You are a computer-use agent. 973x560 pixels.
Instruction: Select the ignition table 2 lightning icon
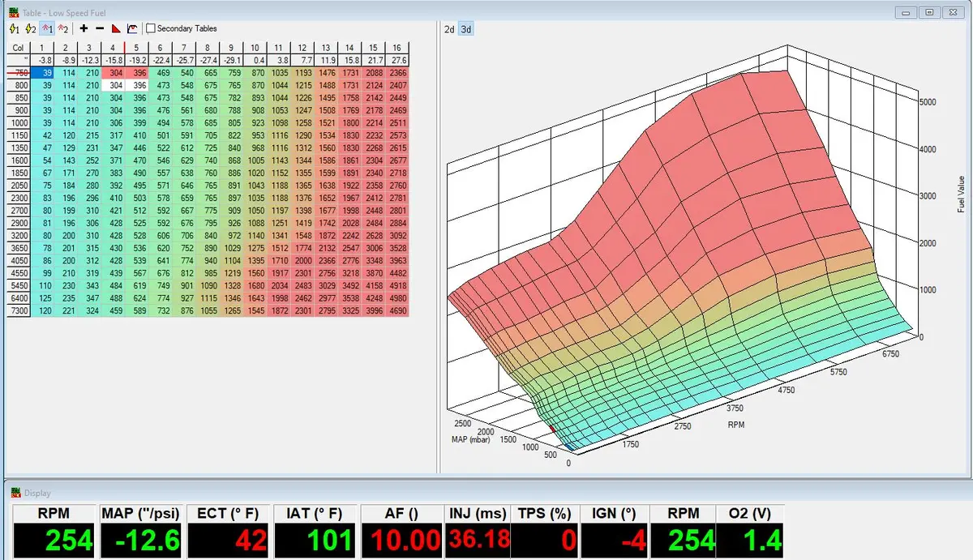pyautogui.click(x=31, y=28)
